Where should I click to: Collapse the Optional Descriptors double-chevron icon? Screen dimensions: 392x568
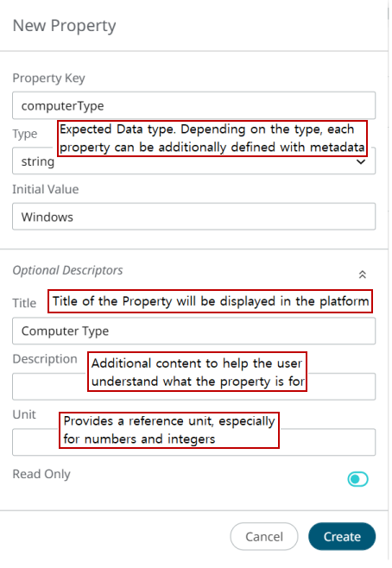coord(363,275)
